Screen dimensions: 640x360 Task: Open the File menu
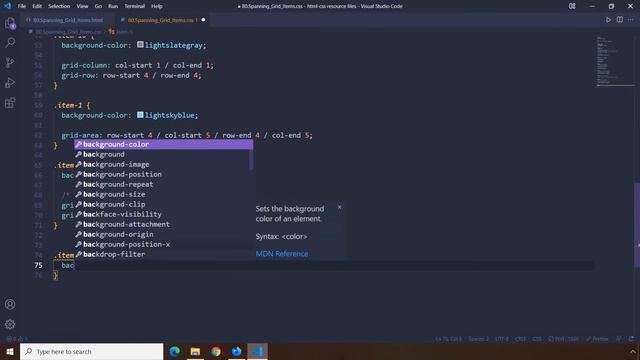point(22,6)
